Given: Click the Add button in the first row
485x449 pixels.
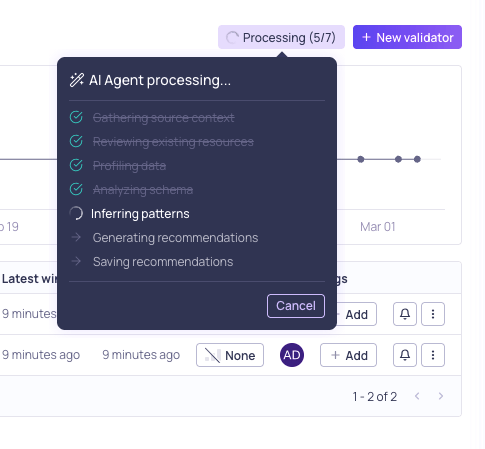Looking at the screenshot, I should tap(356, 314).
